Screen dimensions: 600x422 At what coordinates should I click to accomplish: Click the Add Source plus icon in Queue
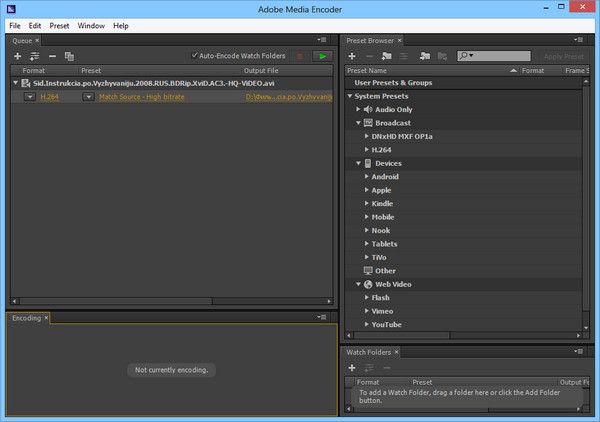18,56
